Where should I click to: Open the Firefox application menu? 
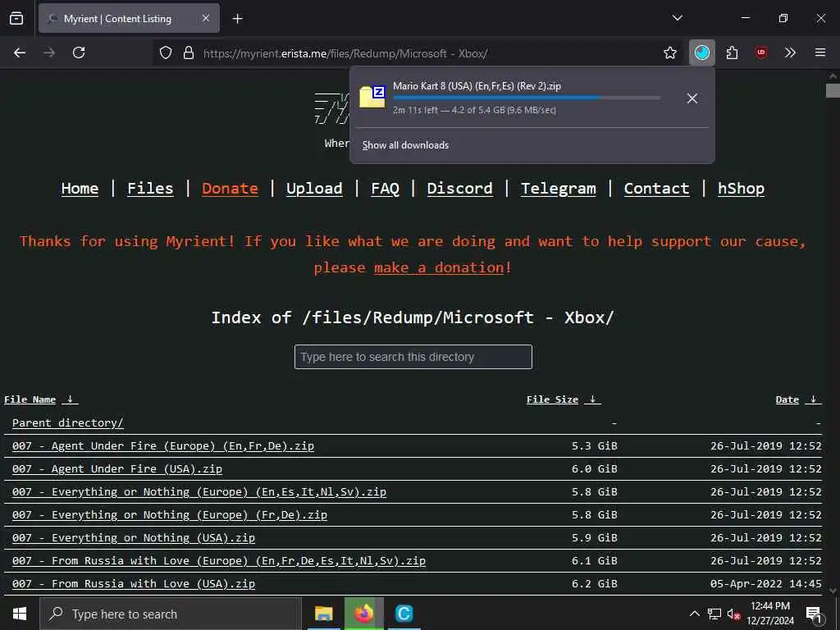click(x=820, y=52)
